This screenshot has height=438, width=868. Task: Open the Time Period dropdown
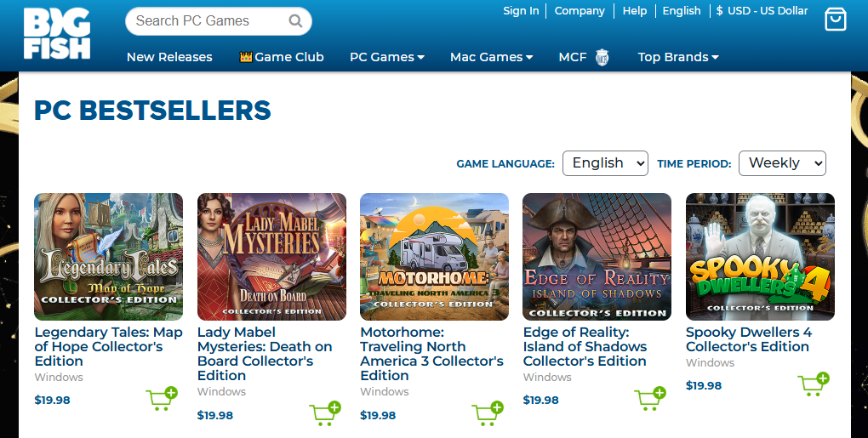[x=781, y=163]
